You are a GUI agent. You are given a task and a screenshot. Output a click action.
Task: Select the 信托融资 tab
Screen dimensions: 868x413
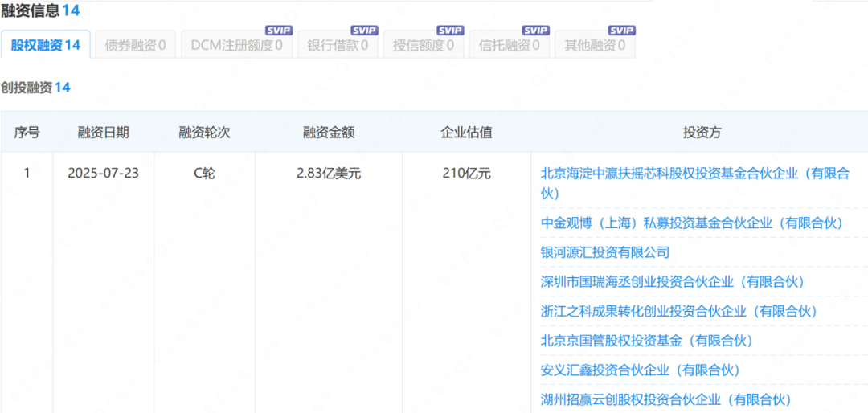point(509,46)
